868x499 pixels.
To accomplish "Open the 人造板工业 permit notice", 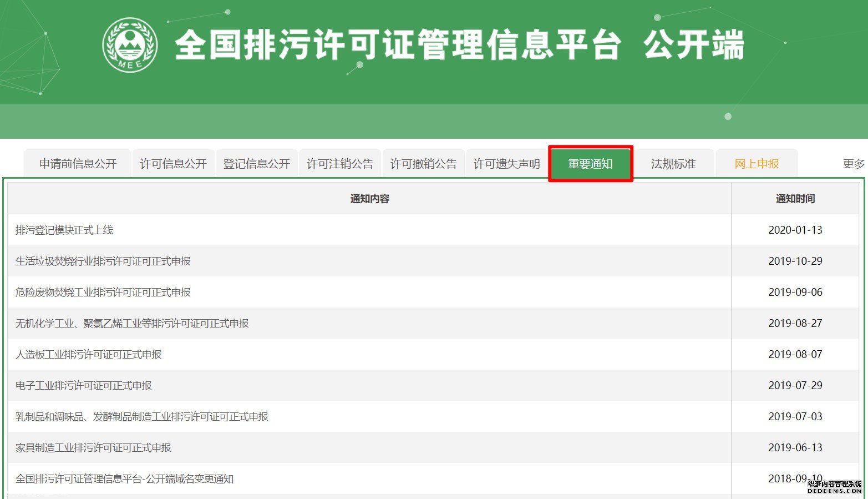I will pyautogui.click(x=89, y=354).
